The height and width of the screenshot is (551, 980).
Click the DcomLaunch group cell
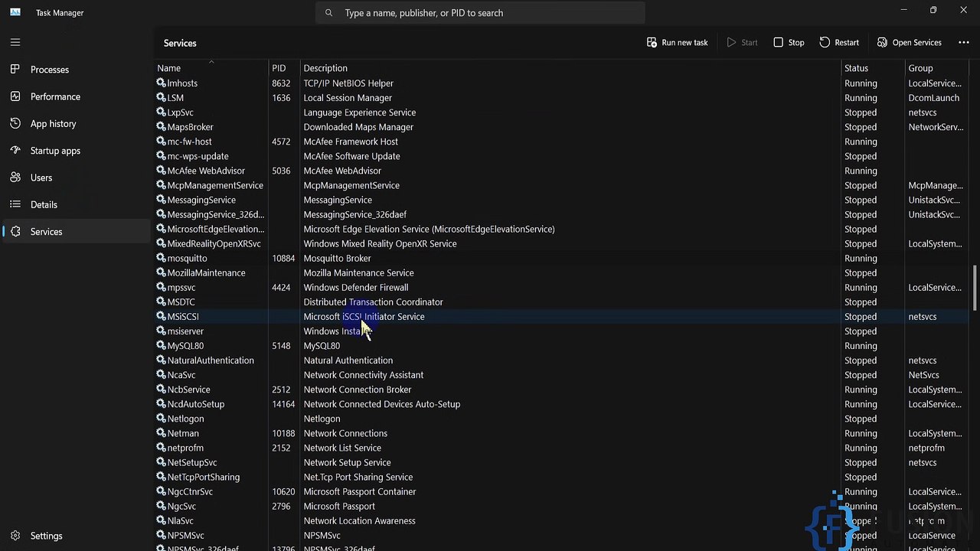point(934,97)
